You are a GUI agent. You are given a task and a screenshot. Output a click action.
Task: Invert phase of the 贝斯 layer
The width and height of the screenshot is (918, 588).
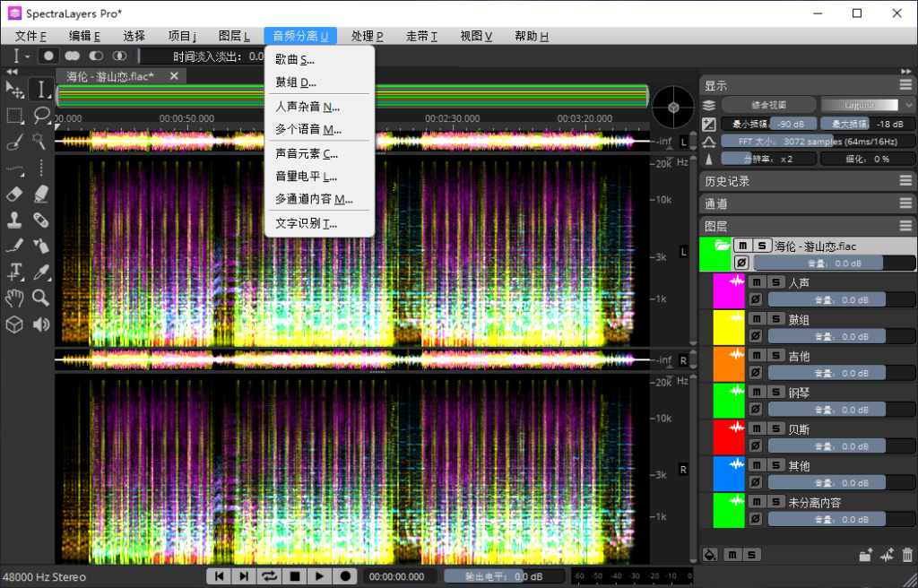click(x=756, y=446)
